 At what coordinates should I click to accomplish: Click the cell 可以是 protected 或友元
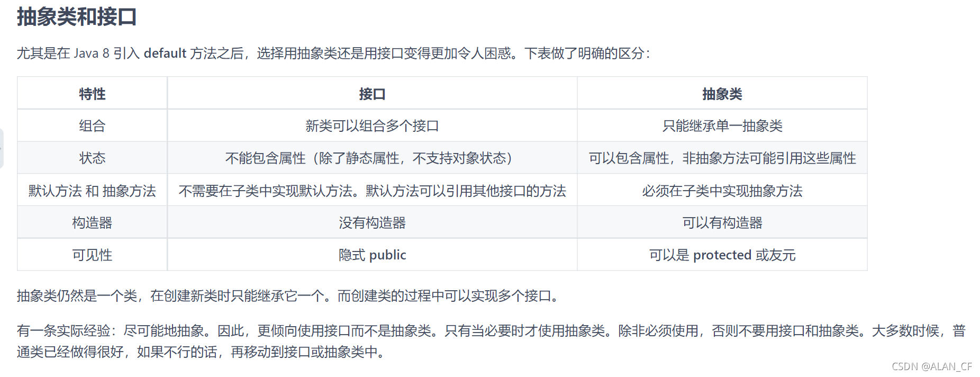coord(722,255)
